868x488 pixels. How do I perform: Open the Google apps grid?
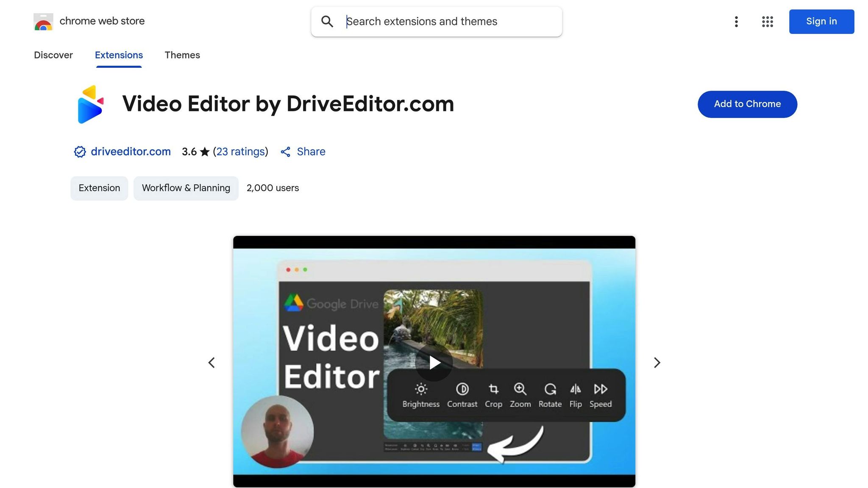pos(767,22)
